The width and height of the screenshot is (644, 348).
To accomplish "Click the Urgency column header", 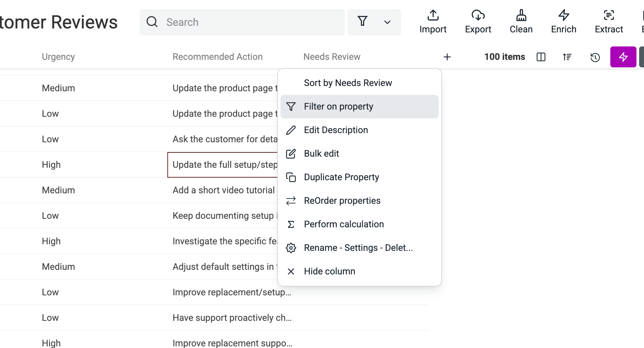I will click(x=58, y=57).
